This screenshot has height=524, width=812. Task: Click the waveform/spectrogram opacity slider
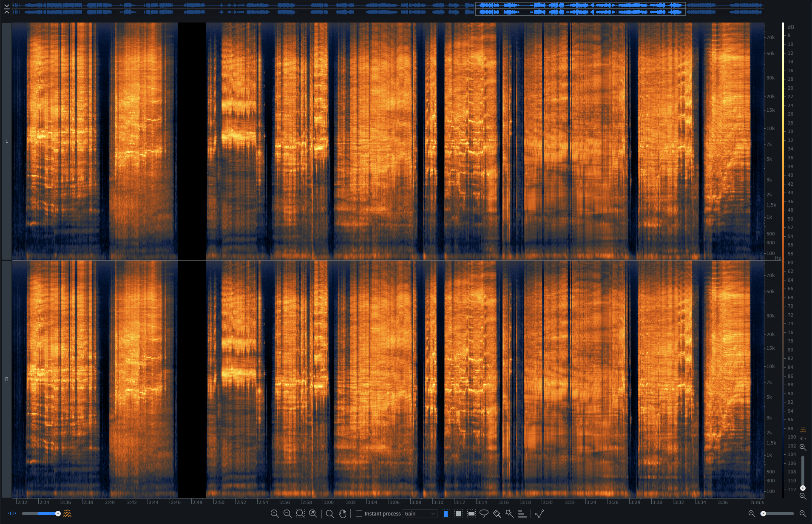40,514
